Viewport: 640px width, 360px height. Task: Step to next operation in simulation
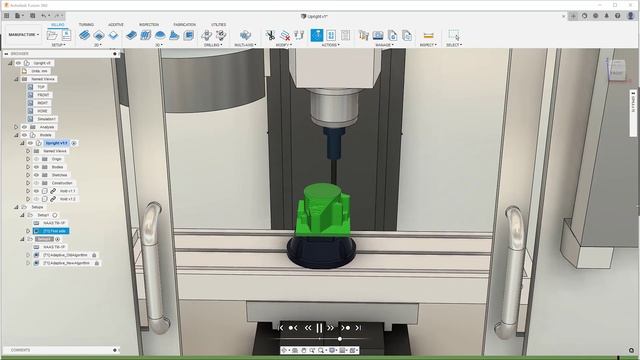pos(345,328)
